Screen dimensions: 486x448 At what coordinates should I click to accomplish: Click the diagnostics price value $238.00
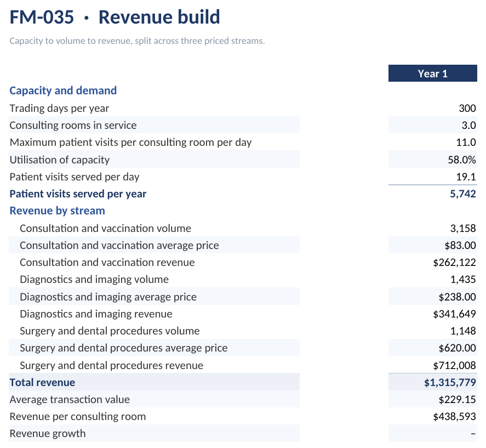457,297
